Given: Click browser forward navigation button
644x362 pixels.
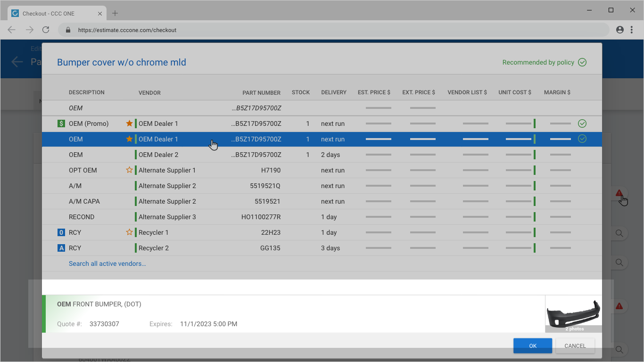Looking at the screenshot, I should click(29, 30).
